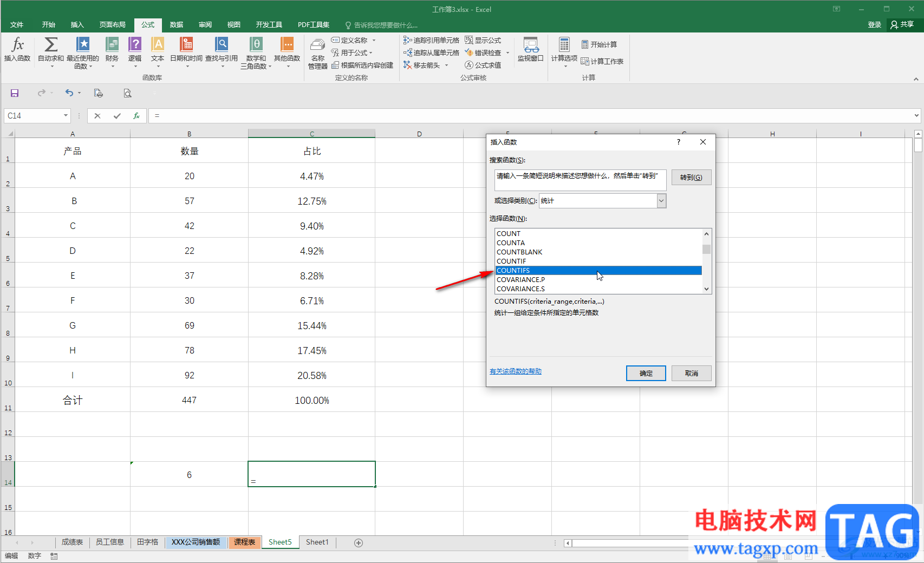Open the 有关该函数的帮助 link
Screen dimensions: 924x563
pos(516,371)
